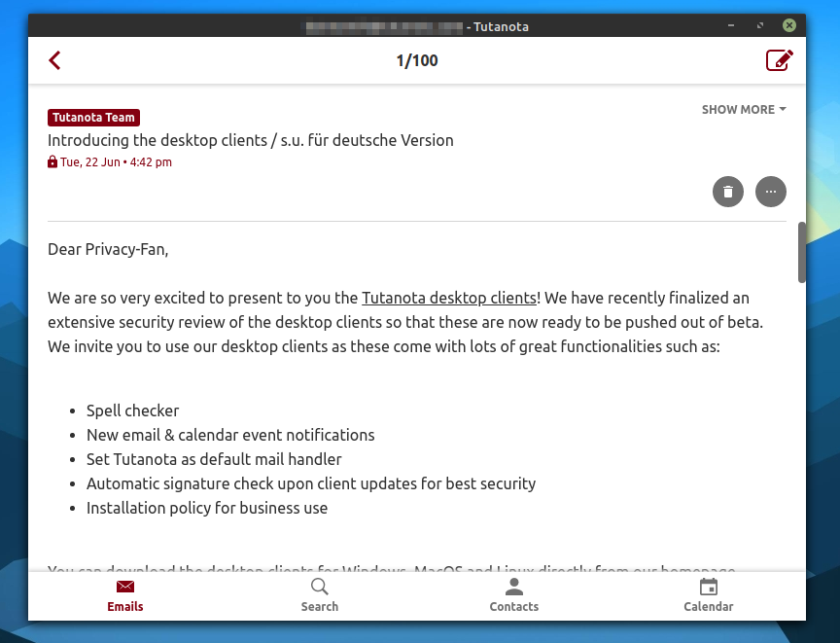Screen dimensions: 840x643
Task: Click the 1/100 message counter title
Action: [x=417, y=60]
